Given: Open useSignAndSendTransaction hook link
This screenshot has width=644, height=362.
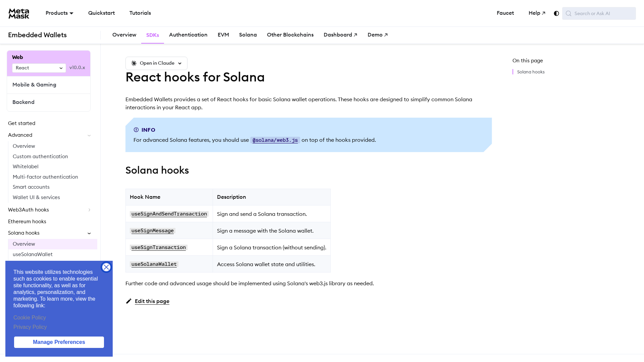Looking at the screenshot, I should (169, 214).
